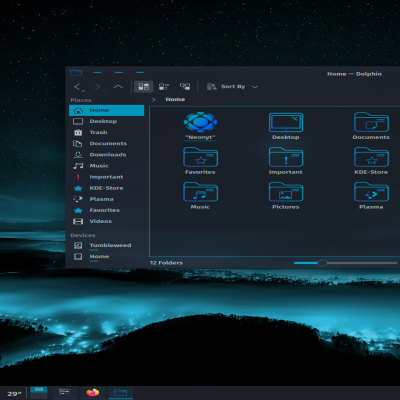Select the Tumbleweed device

tap(107, 246)
